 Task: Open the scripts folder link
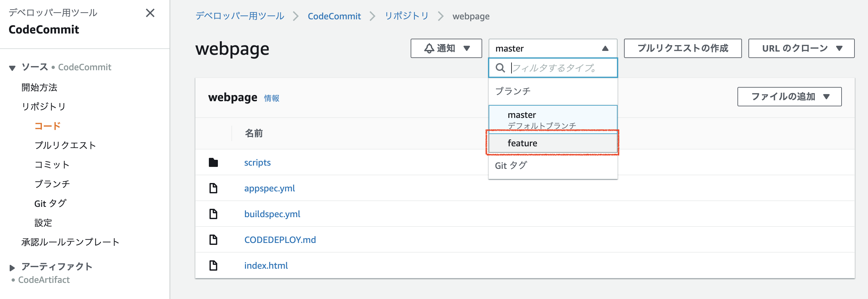tap(258, 162)
